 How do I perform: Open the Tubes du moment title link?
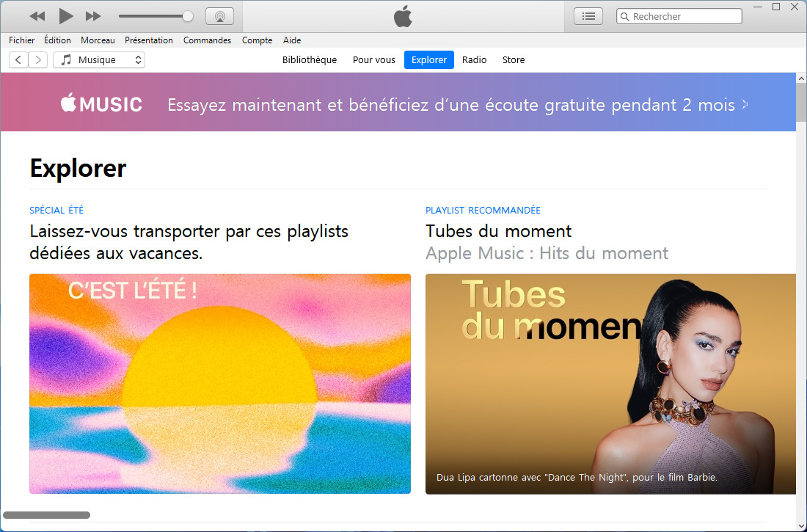coord(498,231)
